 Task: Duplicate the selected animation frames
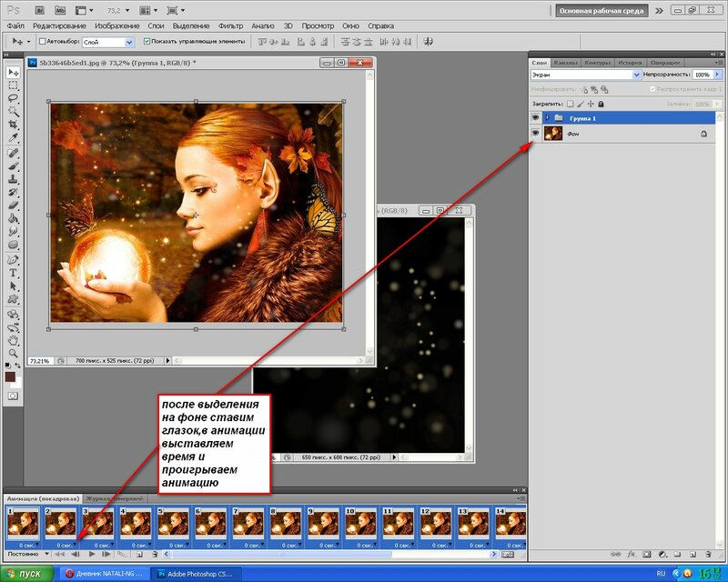point(139,554)
